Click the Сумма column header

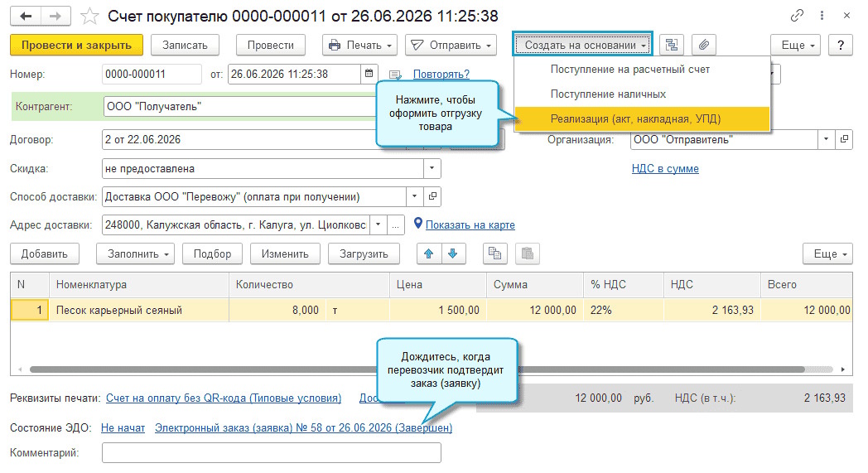(x=535, y=285)
